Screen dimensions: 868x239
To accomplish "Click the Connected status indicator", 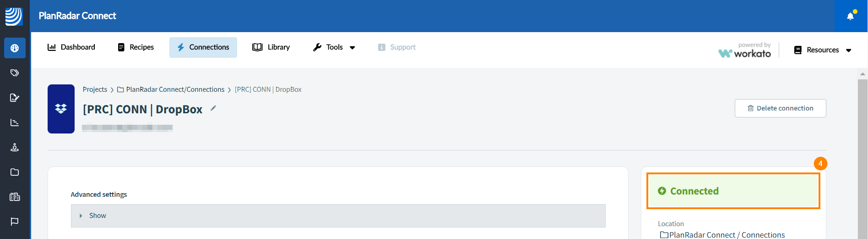I will tap(733, 191).
